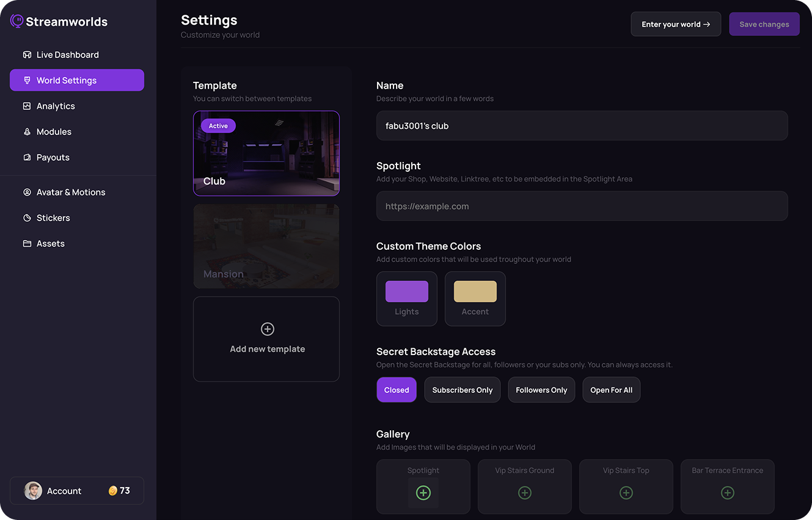Select Subscribers Only backstage access
The image size is (812, 520).
tap(462, 389)
